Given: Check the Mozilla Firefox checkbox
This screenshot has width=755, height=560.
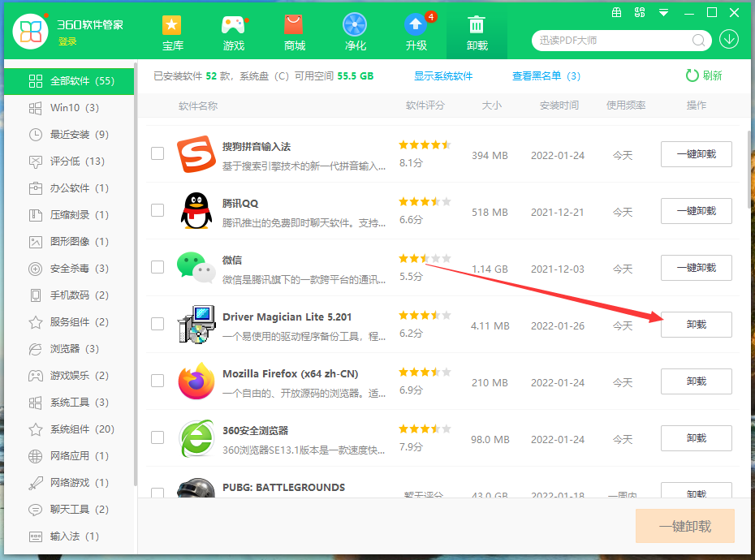Looking at the screenshot, I should click(x=157, y=381).
